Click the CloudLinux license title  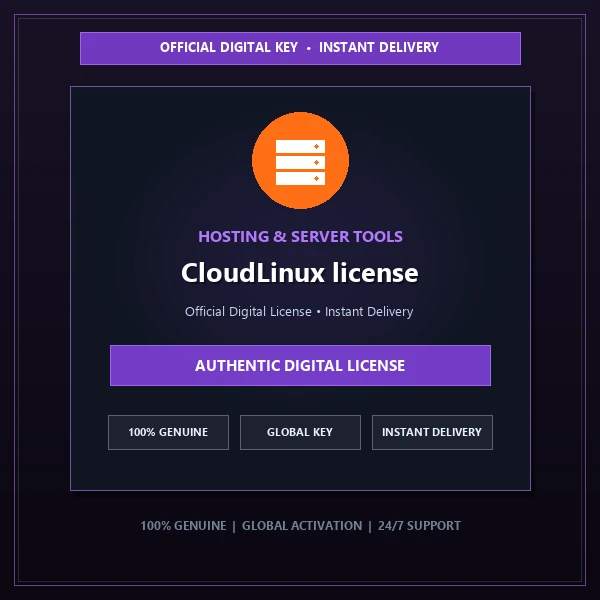coord(300,273)
